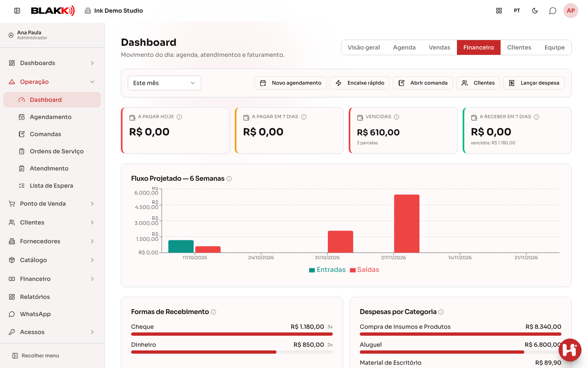Open WhatsApp in the sidebar
Image resolution: width=588 pixels, height=368 pixels.
point(52,314)
